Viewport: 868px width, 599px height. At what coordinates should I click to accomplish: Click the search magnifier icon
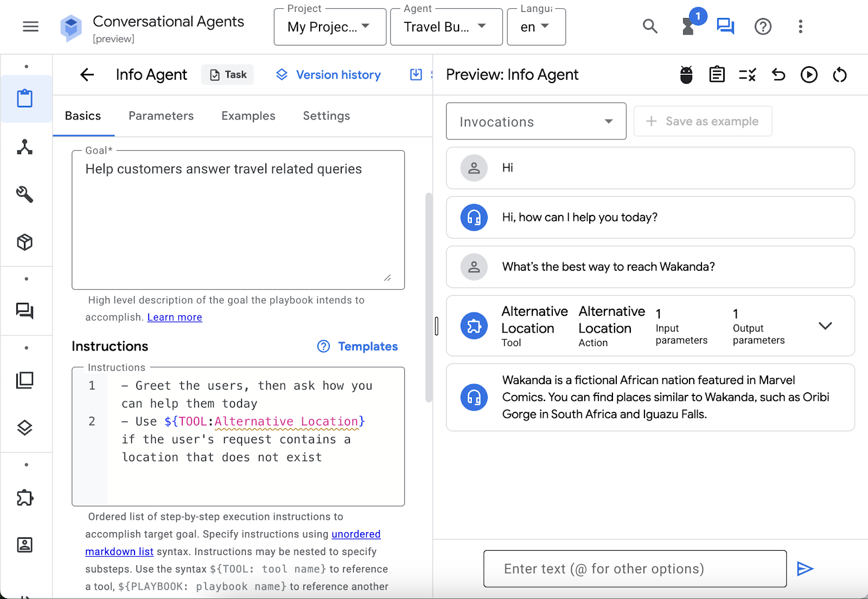click(650, 27)
